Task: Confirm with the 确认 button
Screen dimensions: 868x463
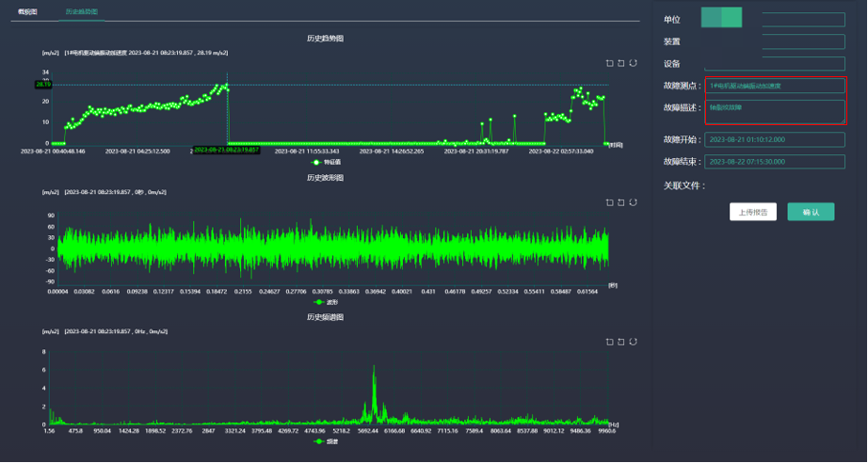Action: click(x=811, y=212)
